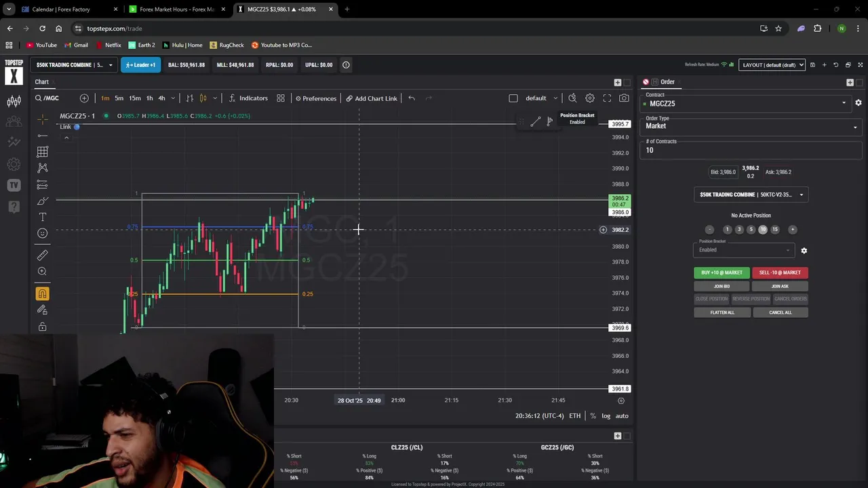
Task: Click the FLATTEN ALL button
Action: pyautogui.click(x=722, y=312)
